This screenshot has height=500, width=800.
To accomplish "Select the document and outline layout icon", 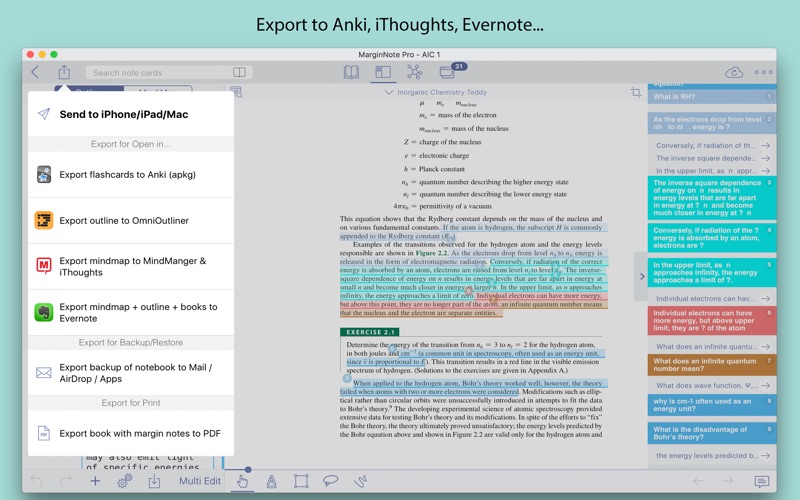I will [383, 72].
